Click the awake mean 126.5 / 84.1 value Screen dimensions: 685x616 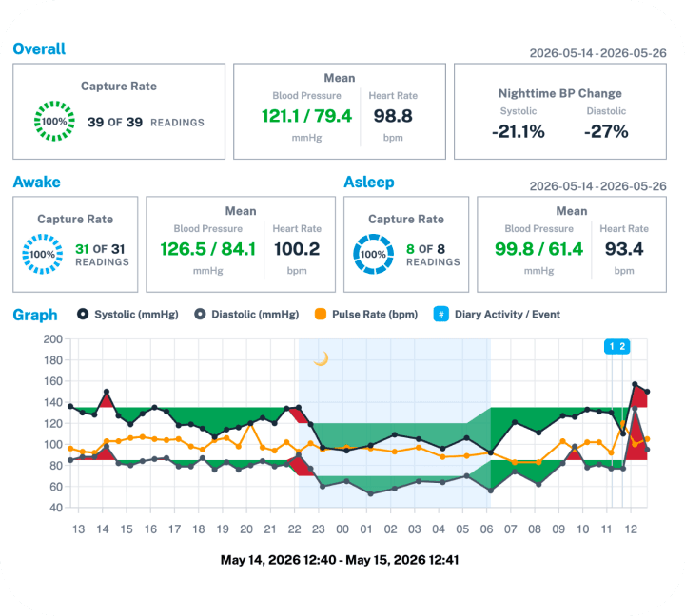tap(208, 249)
